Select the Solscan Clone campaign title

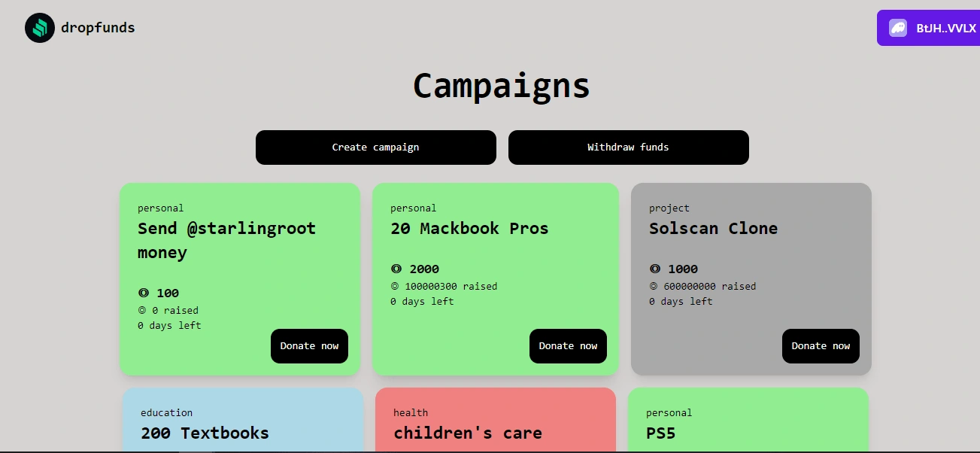[713, 229]
